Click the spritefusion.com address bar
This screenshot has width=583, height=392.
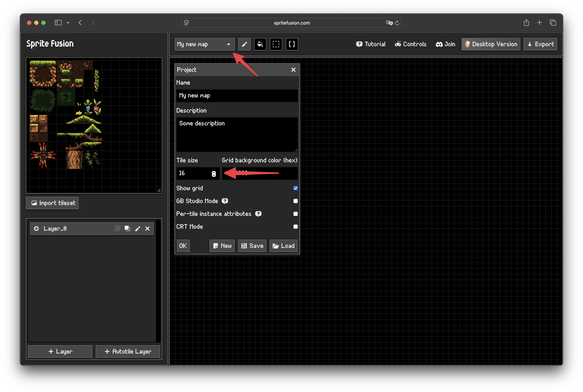point(291,23)
